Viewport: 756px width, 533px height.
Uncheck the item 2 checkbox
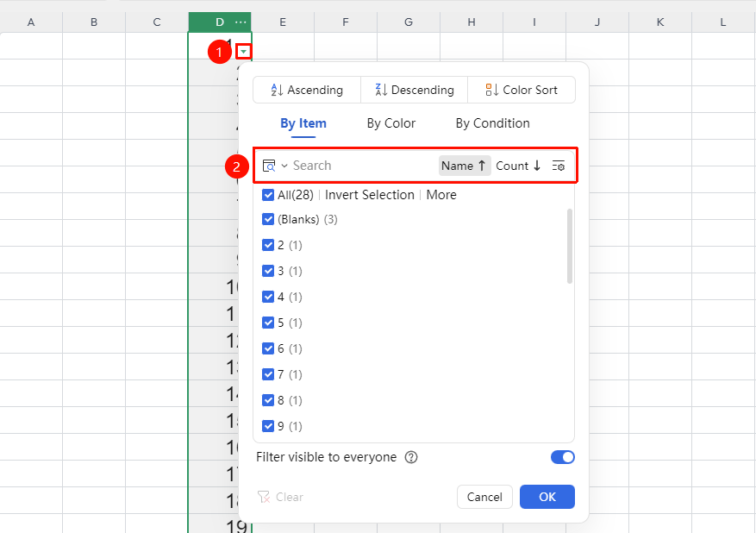tap(268, 245)
